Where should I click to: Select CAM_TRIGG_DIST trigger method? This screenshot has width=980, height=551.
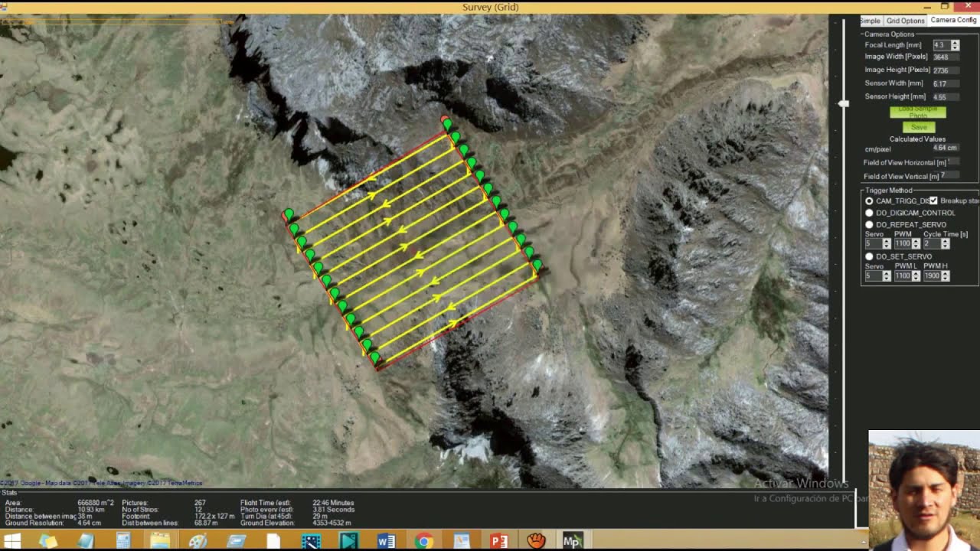(x=869, y=201)
